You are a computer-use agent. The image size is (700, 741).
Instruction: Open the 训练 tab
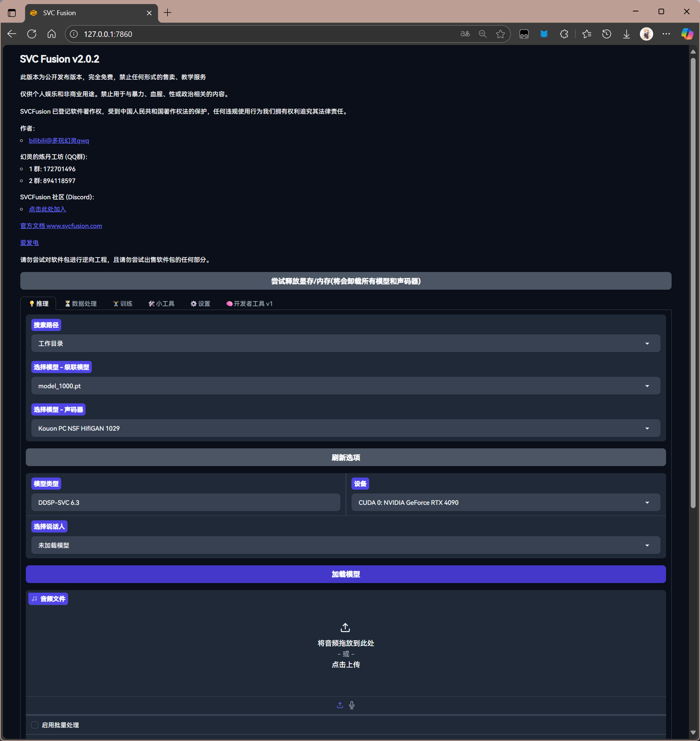click(123, 303)
